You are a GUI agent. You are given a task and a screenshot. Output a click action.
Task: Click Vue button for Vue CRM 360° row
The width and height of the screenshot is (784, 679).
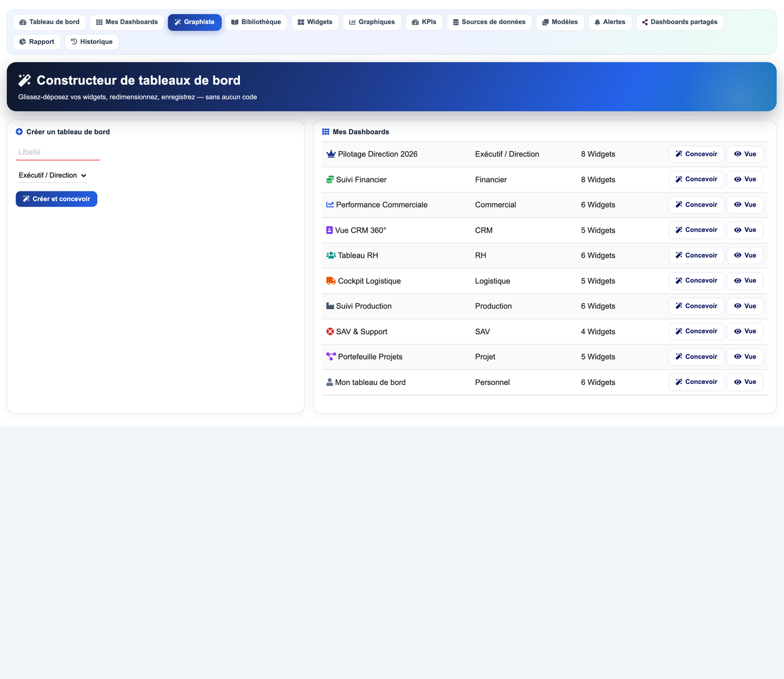tap(745, 230)
